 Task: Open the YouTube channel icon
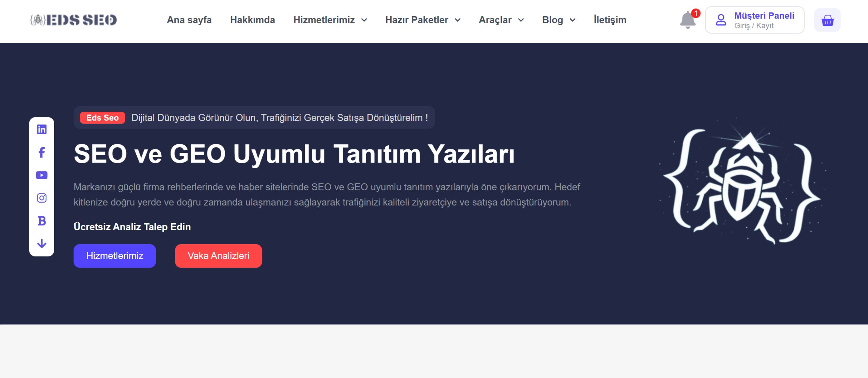[x=42, y=175]
